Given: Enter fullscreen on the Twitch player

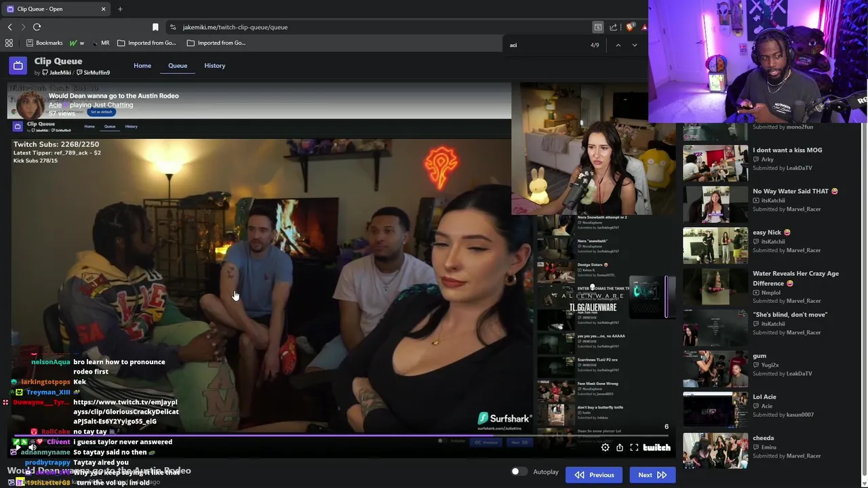Looking at the screenshot, I should point(634,447).
